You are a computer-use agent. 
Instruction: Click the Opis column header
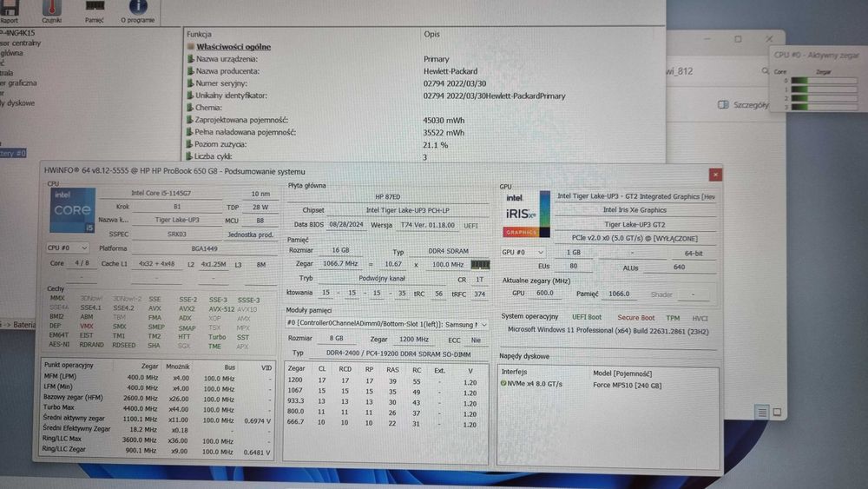coord(431,34)
